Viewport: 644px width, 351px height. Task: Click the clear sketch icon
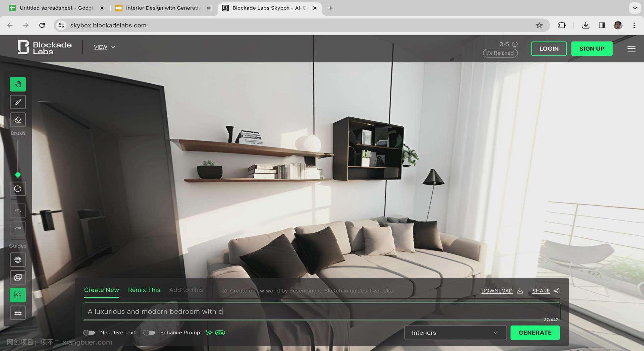18,189
